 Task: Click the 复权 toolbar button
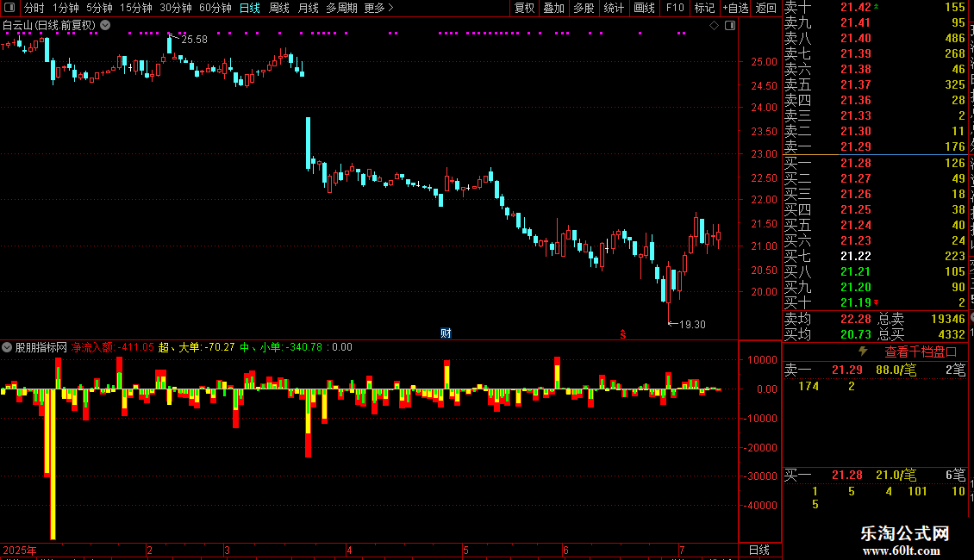tap(524, 8)
